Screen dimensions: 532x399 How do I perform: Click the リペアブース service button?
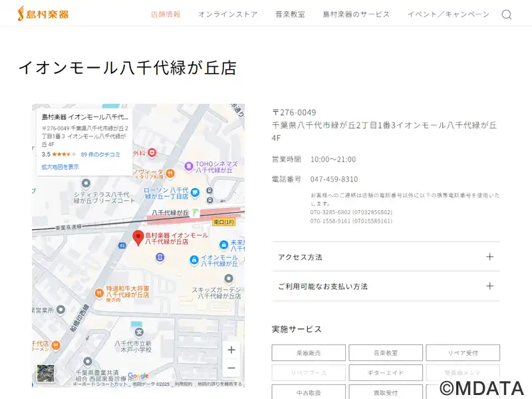click(309, 372)
